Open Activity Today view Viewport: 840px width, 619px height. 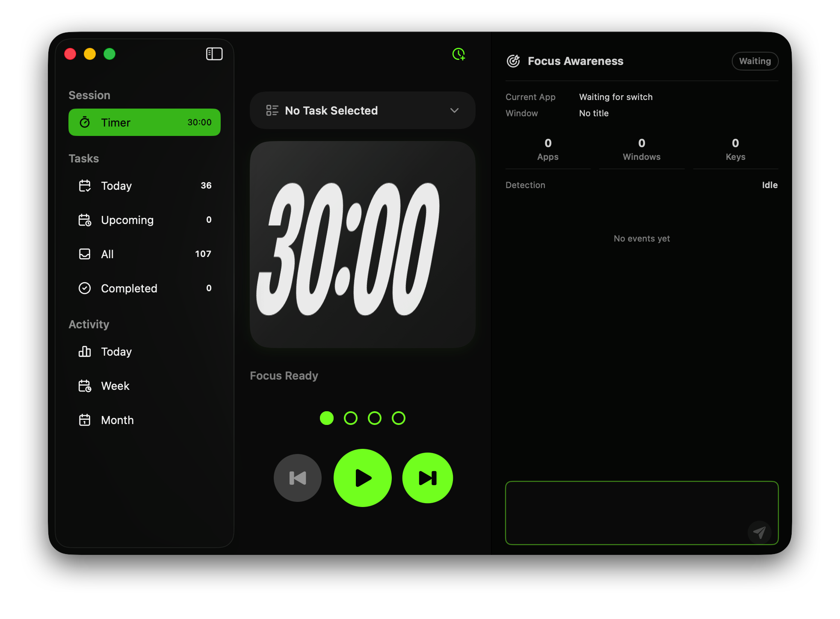coord(145,351)
